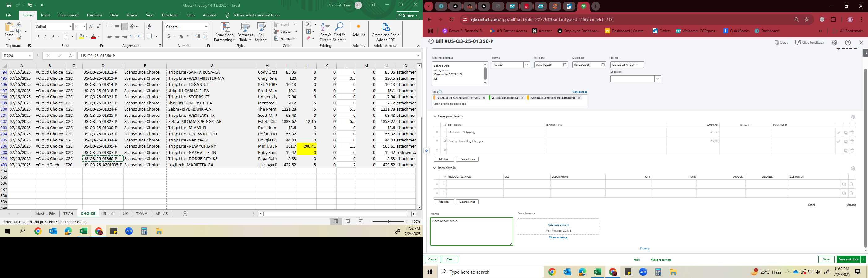Switch Excel to Page Break Preview
Image resolution: width=868 pixels, height=278 pixels.
[x=361, y=221]
